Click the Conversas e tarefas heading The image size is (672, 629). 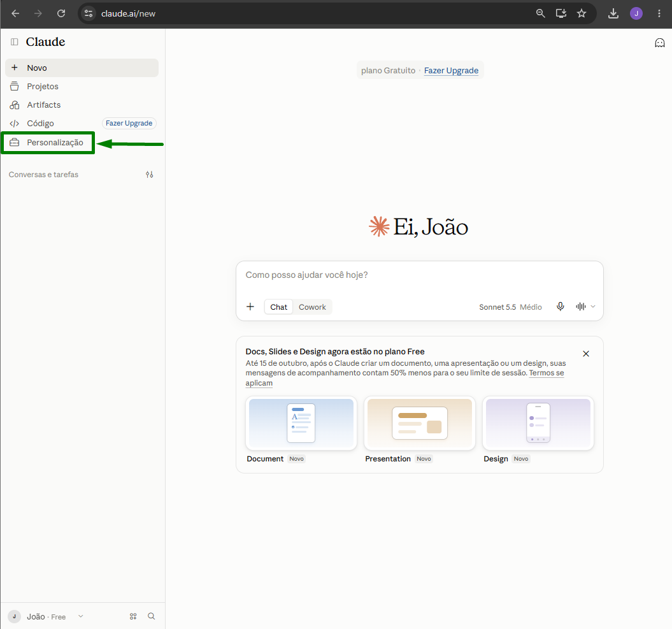coord(43,175)
